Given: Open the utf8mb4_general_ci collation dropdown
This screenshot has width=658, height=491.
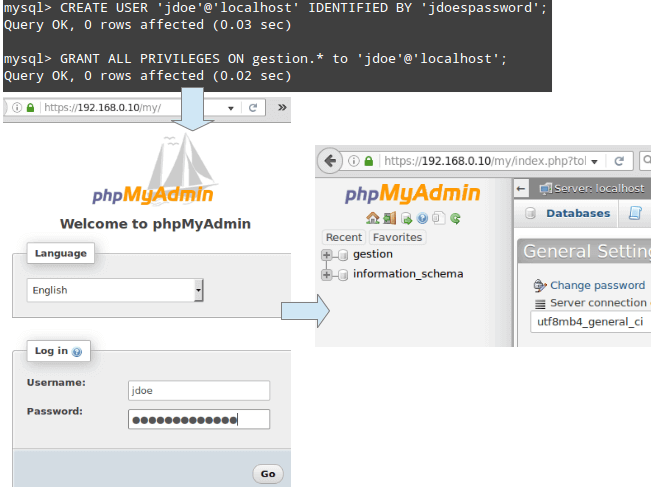Looking at the screenshot, I should click(590, 322).
